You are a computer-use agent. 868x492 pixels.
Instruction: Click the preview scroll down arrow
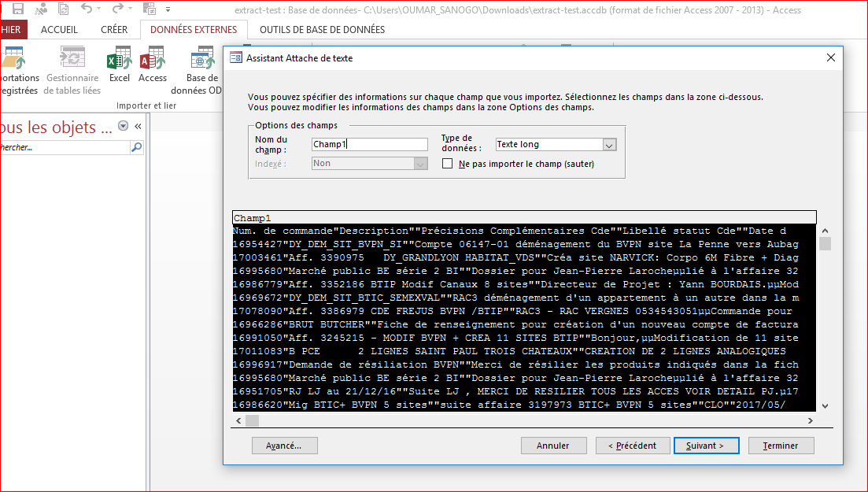point(825,405)
